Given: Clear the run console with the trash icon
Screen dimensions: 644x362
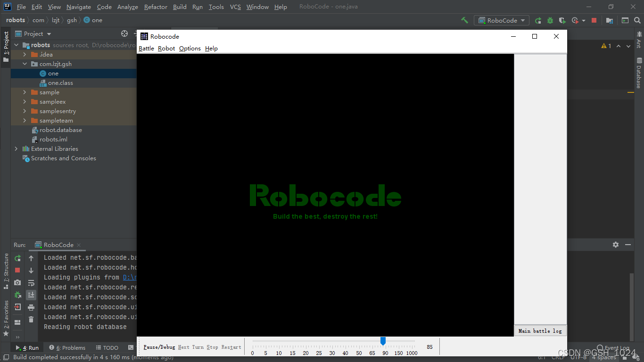Looking at the screenshot, I should pos(31,320).
